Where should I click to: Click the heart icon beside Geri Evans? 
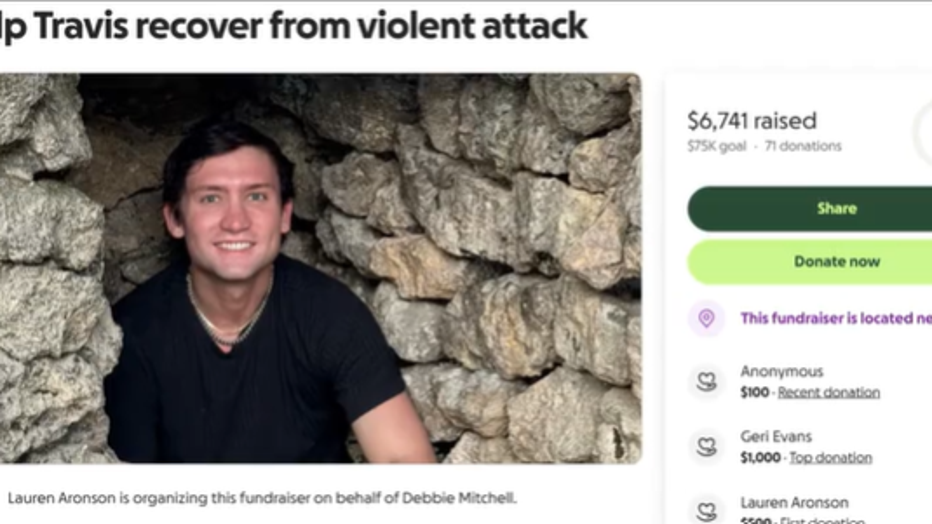point(706,446)
